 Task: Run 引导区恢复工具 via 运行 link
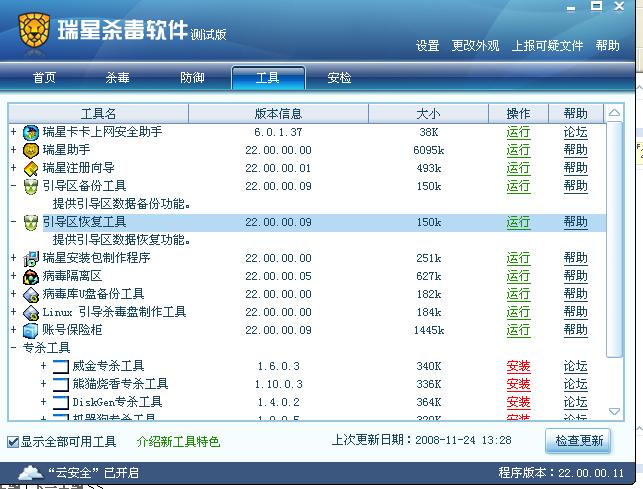coord(518,222)
